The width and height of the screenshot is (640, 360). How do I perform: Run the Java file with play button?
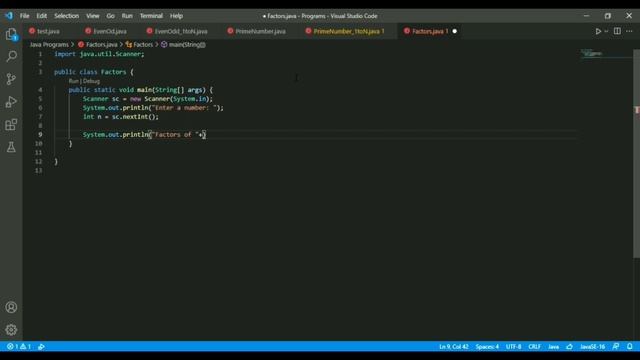(598, 31)
